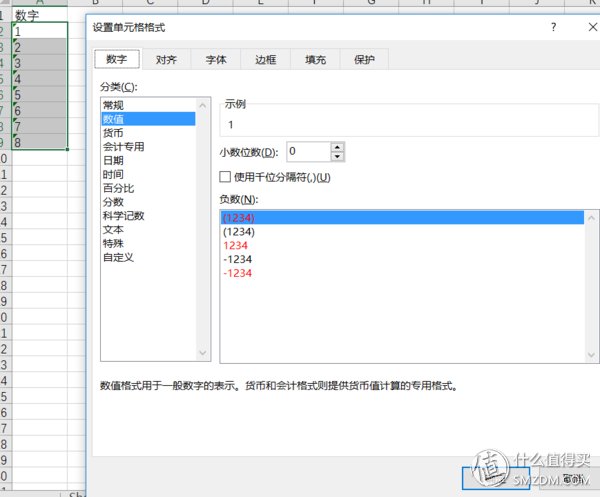Screen dimensions: 600x497
Task: Click negative numbers list scroll up arrow
Action: click(x=591, y=218)
